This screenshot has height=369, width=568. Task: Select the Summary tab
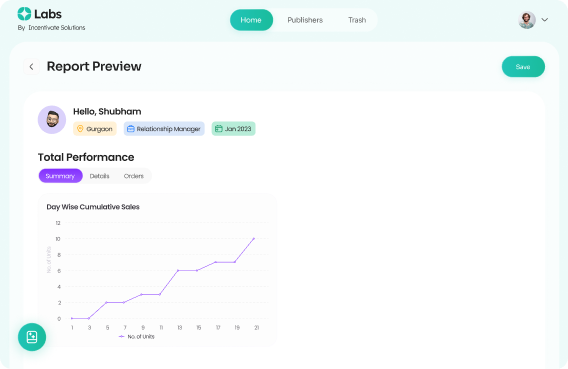point(60,176)
